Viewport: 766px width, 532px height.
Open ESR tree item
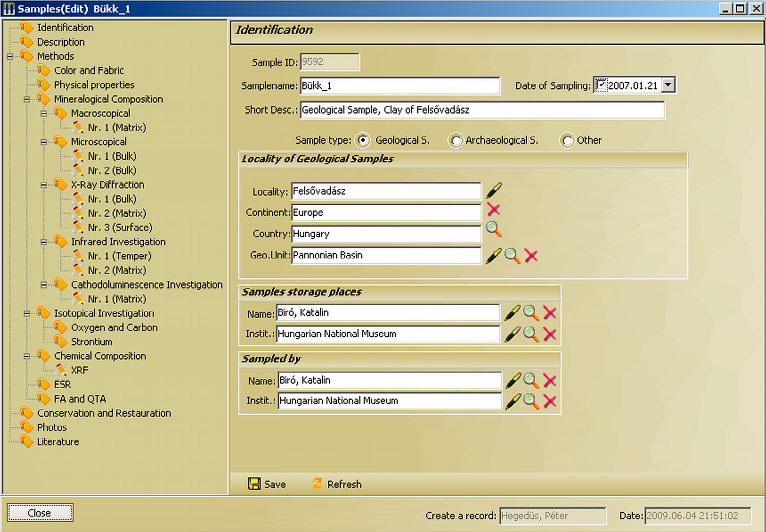coord(62,384)
